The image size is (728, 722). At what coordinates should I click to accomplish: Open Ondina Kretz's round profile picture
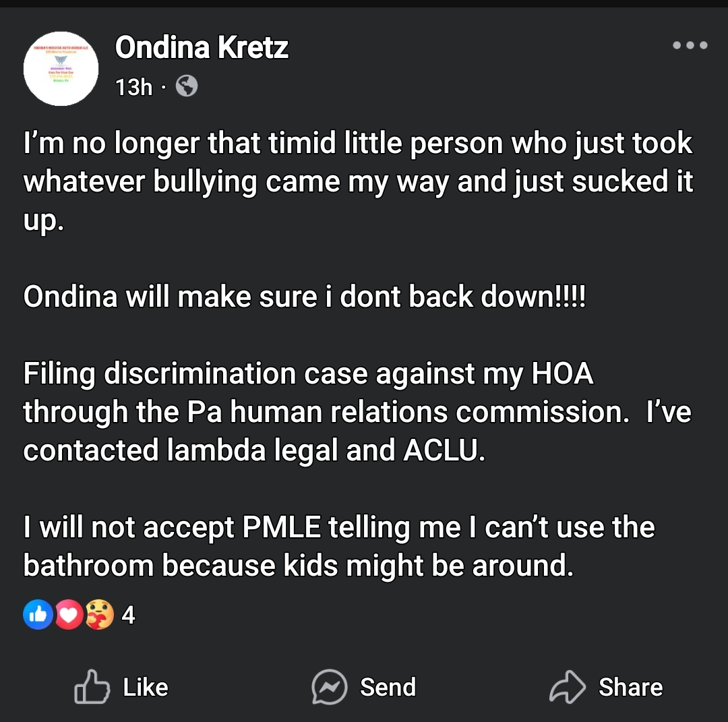[61, 68]
